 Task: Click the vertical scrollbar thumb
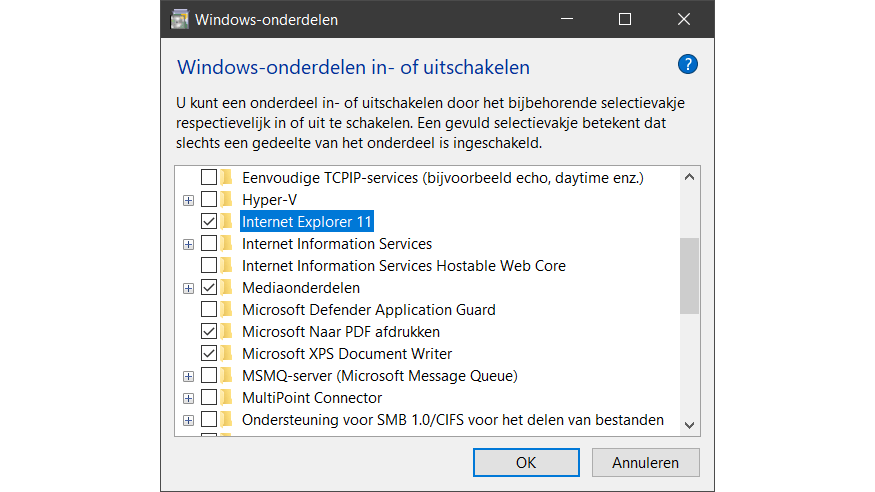click(689, 276)
